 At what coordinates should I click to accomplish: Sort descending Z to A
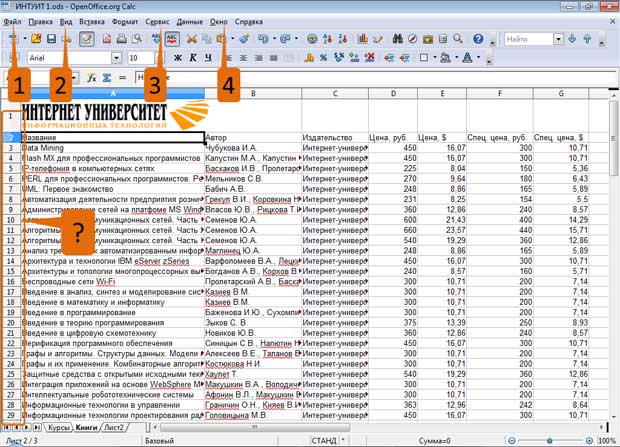click(342, 39)
